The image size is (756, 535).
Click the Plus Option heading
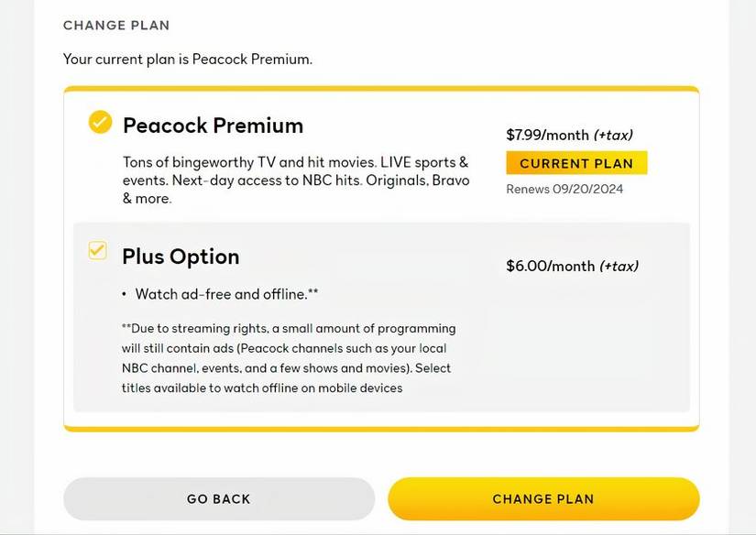pos(181,257)
